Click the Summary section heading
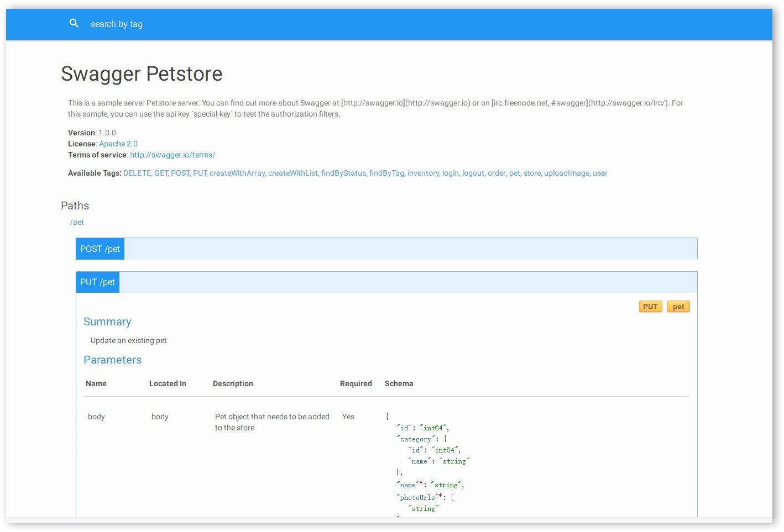Screen dimensions: 784x532 click(107, 322)
